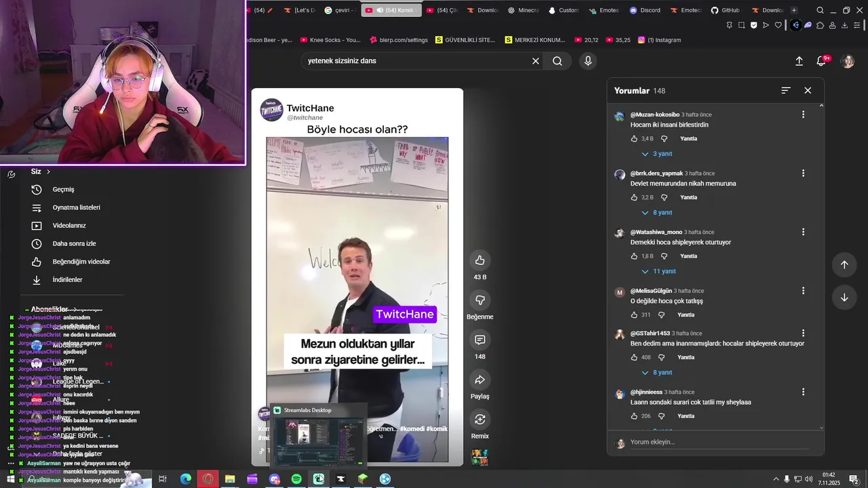The width and height of the screenshot is (868, 488).
Task: Switch to the Minecra browser tab
Action: click(523, 10)
